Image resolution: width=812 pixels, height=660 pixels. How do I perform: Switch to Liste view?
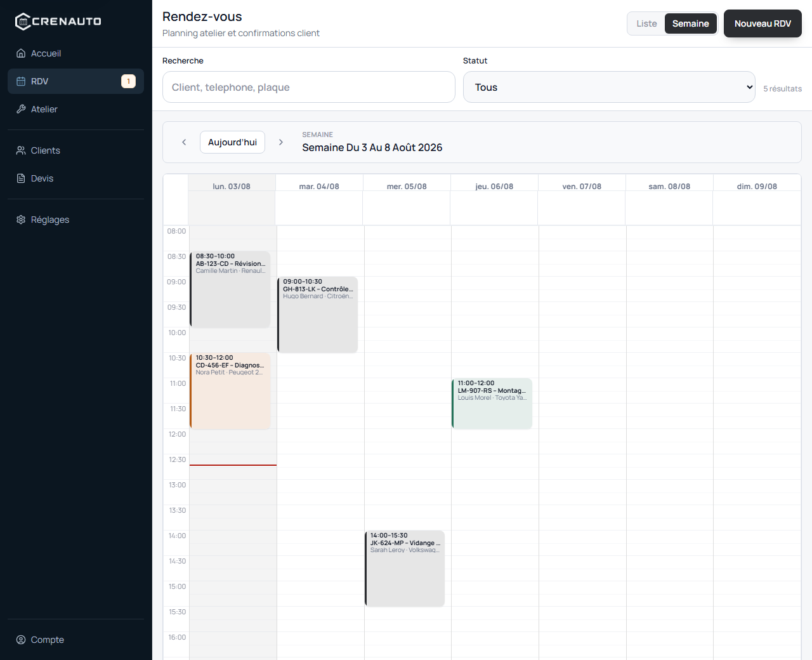click(646, 23)
